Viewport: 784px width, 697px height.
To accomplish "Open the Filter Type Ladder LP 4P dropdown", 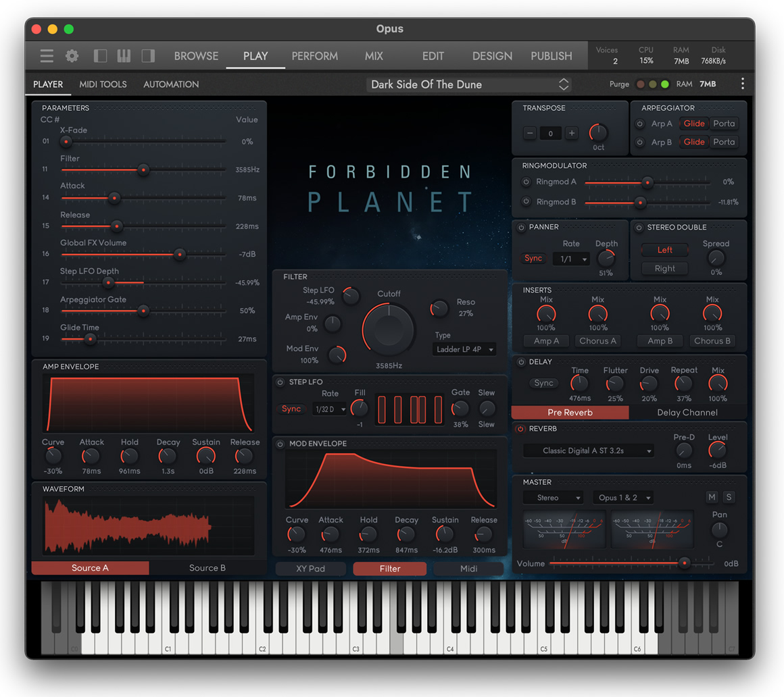I will click(x=464, y=349).
